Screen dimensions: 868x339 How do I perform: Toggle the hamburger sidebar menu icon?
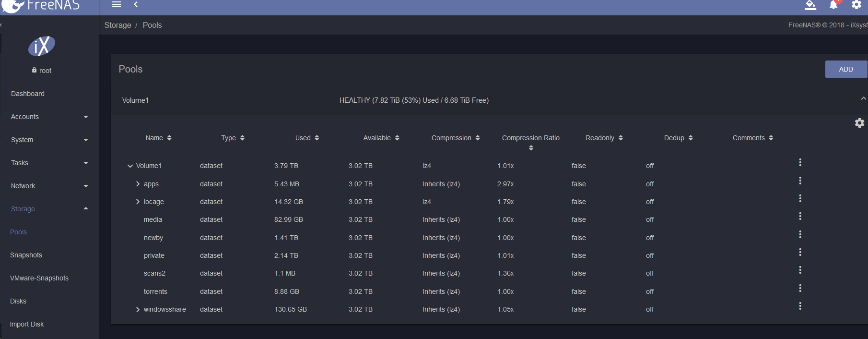(x=117, y=4)
